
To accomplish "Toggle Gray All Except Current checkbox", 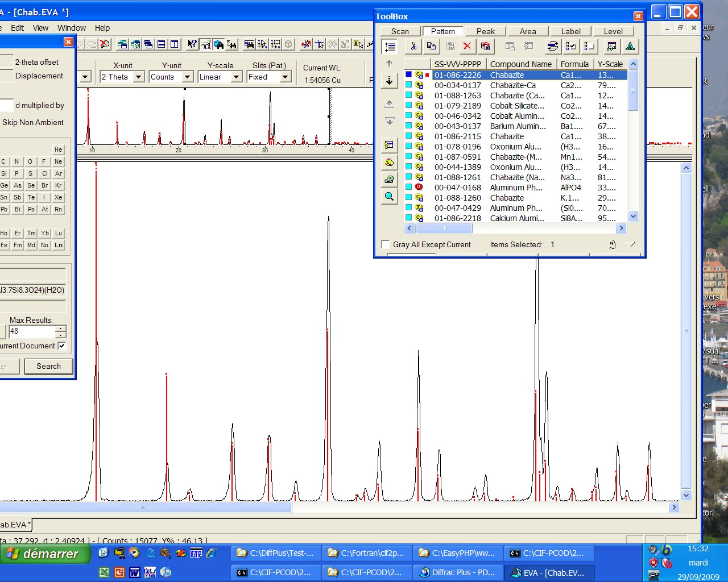I will click(386, 244).
